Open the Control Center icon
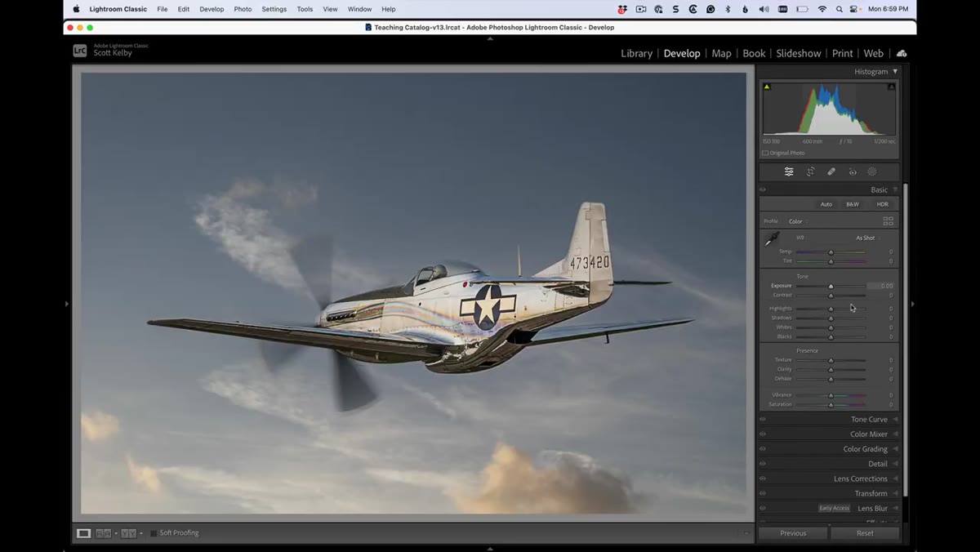The image size is (980, 552). coord(854,9)
